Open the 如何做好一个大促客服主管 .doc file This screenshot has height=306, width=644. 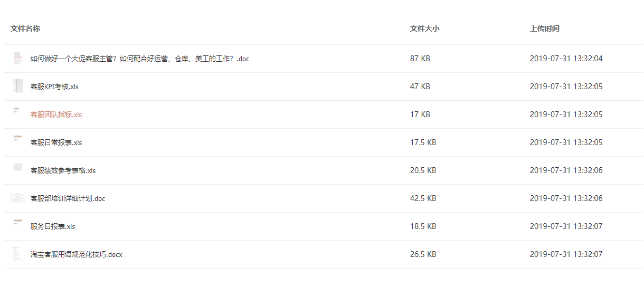[x=140, y=59]
